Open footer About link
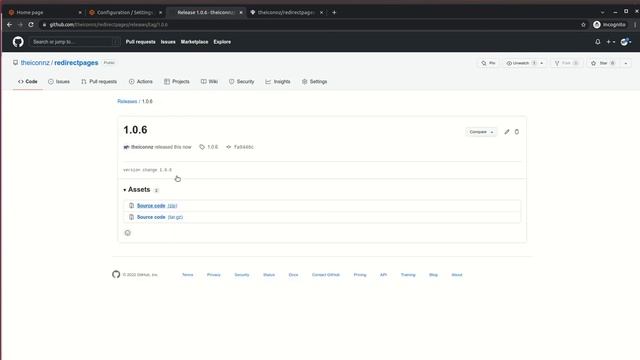 click(x=457, y=275)
